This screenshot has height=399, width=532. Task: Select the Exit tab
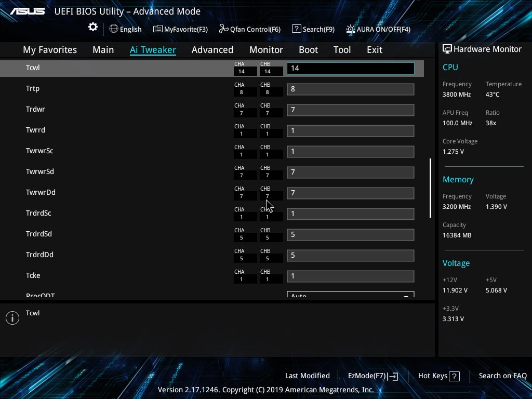pyautogui.click(x=375, y=50)
